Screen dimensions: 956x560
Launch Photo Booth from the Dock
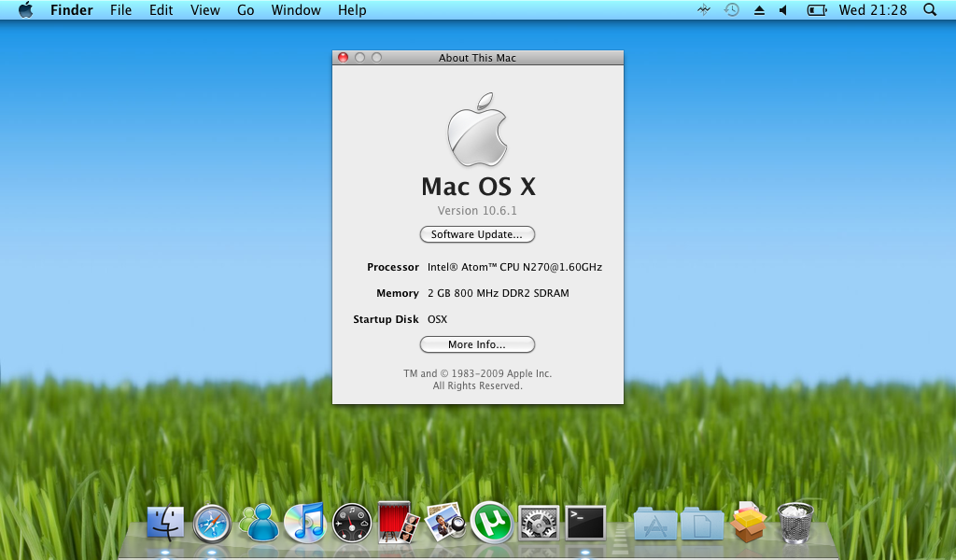click(398, 523)
